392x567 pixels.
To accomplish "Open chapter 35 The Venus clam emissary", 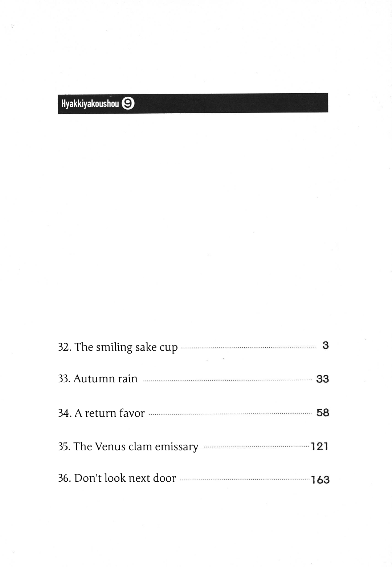I will click(x=128, y=446).
